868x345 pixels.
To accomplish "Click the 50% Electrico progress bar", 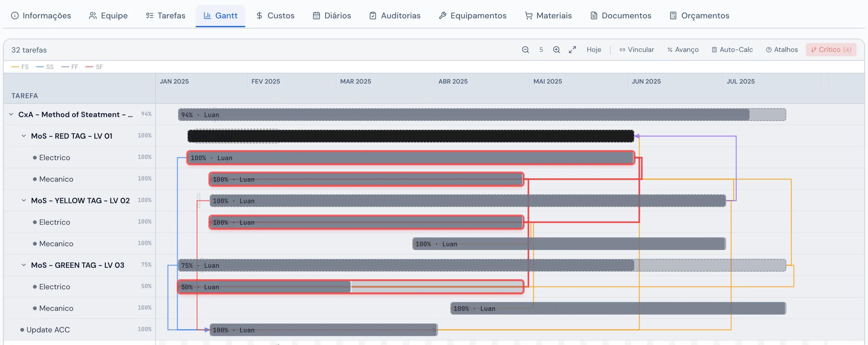I will (351, 287).
